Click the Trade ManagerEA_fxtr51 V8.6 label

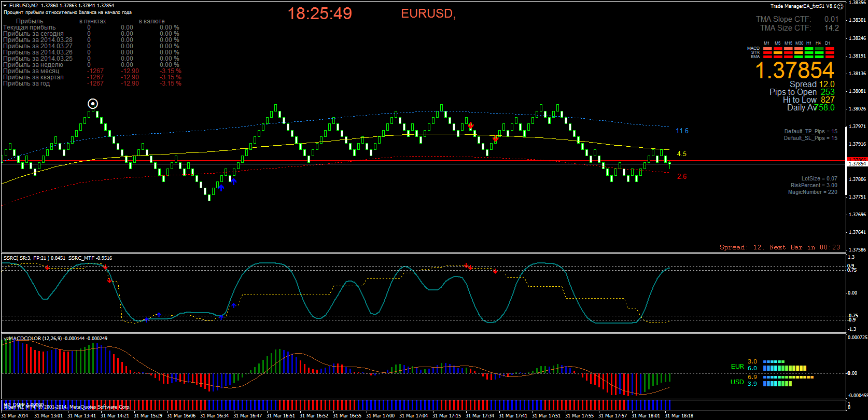click(x=803, y=6)
